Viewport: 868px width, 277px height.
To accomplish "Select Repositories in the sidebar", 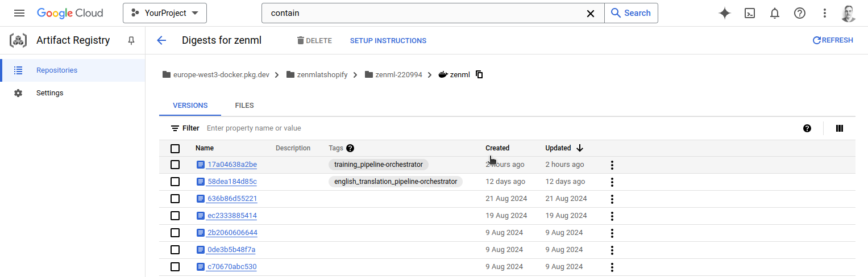I will click(73, 70).
